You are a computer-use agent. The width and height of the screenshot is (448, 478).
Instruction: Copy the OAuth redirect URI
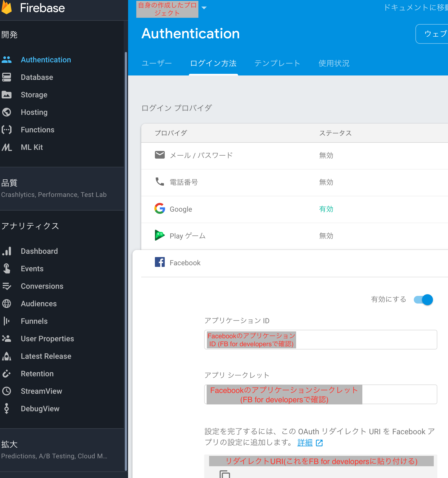(225, 474)
